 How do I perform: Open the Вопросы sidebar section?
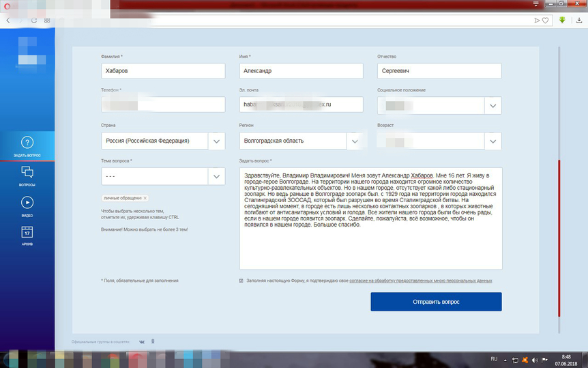pyautogui.click(x=27, y=175)
